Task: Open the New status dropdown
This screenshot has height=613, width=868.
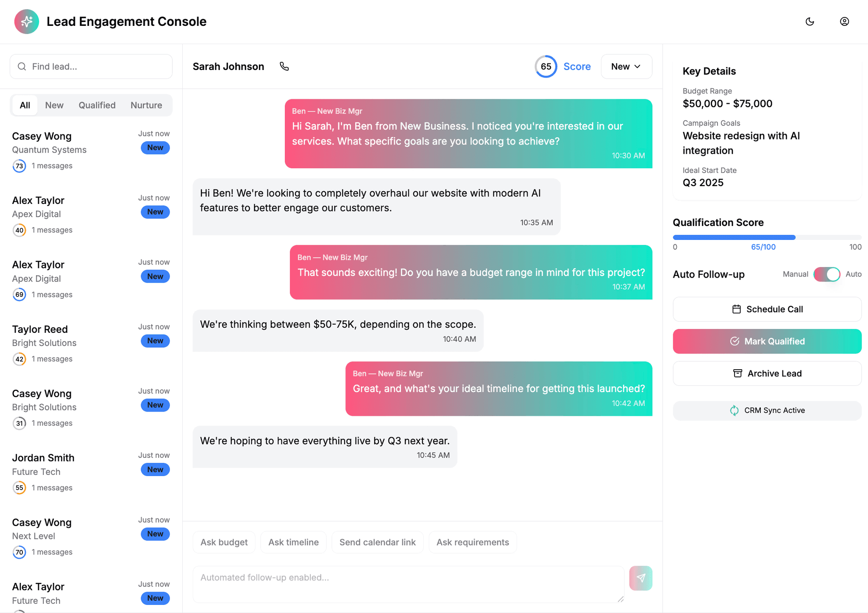Action: 626,67
